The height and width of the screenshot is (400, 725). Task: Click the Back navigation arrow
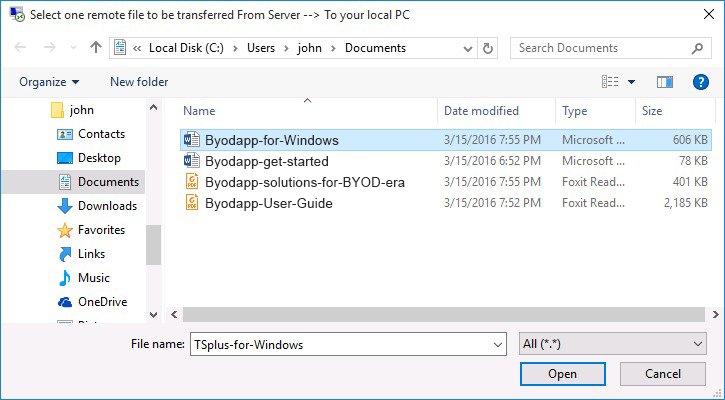(20, 48)
